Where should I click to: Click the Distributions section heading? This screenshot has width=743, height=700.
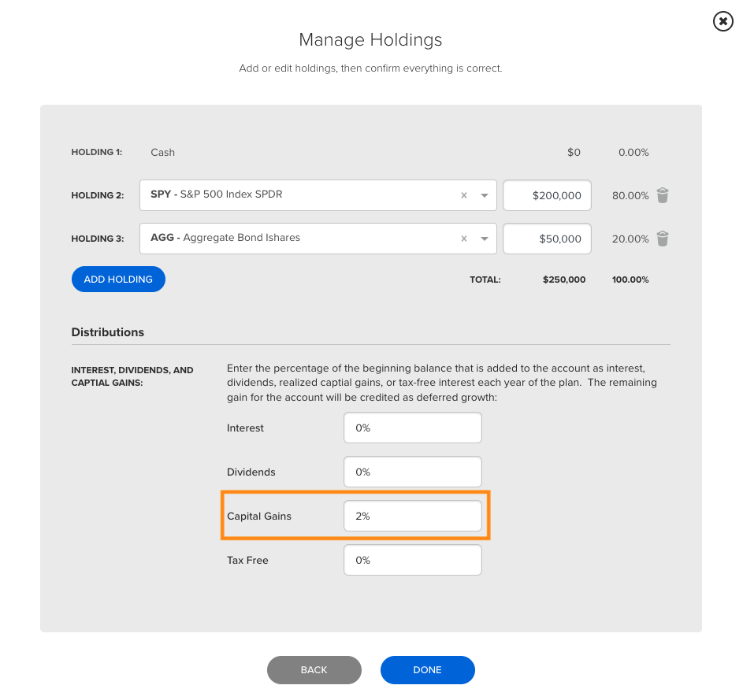pos(108,332)
